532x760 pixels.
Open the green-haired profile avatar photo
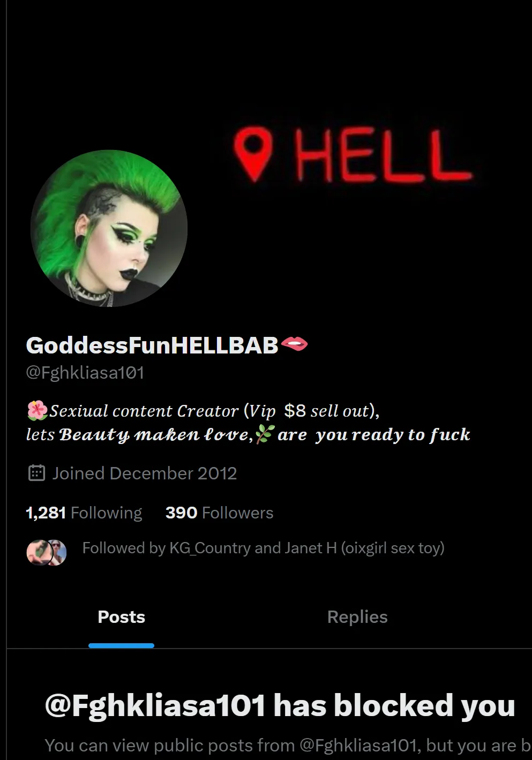click(x=109, y=228)
